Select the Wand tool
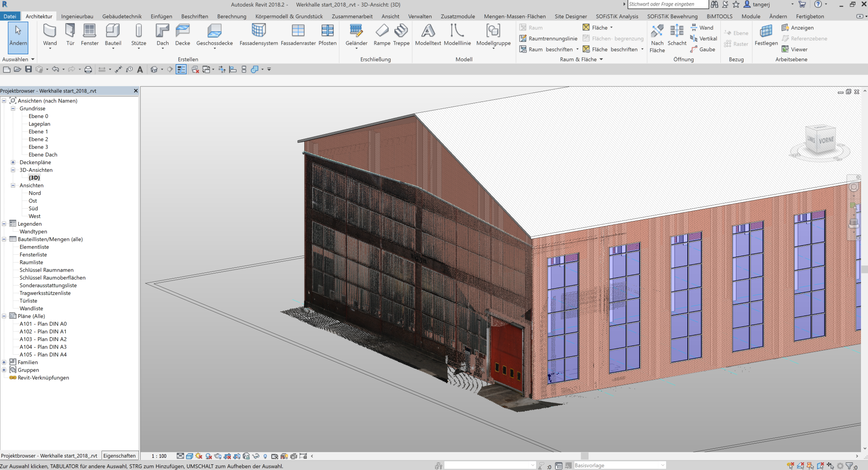This screenshot has width=868, height=470. coord(49,35)
